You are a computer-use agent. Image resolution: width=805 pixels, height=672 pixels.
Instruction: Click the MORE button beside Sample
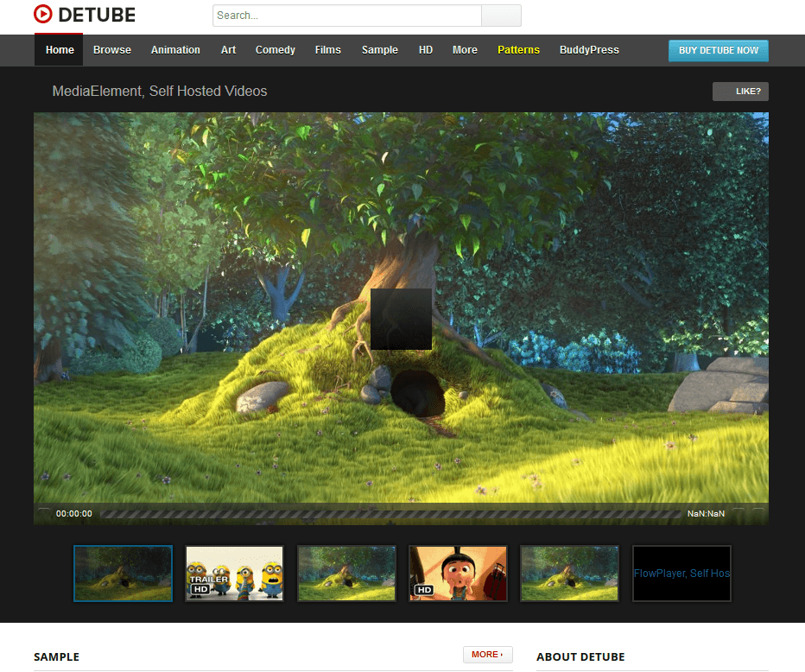(488, 655)
